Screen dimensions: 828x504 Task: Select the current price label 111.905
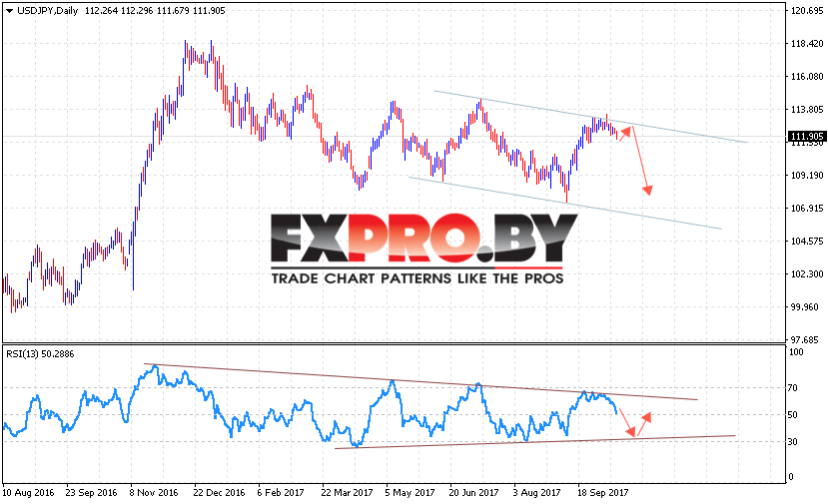(806, 136)
